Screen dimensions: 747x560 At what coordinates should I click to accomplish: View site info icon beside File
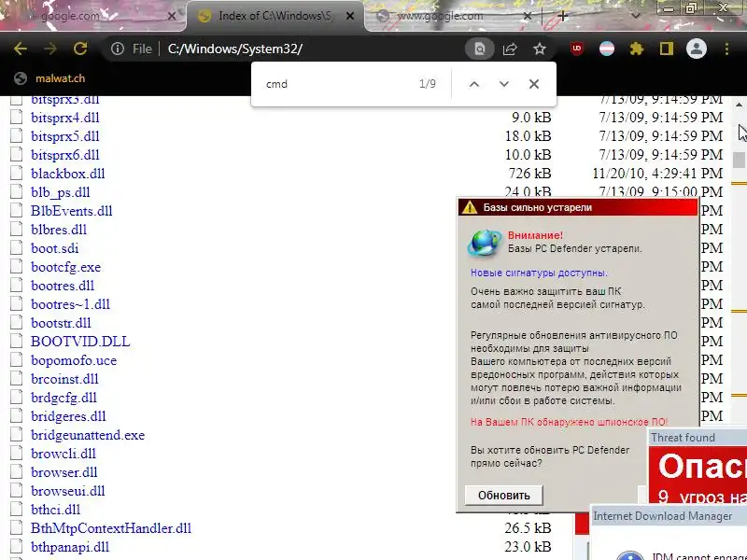(118, 49)
